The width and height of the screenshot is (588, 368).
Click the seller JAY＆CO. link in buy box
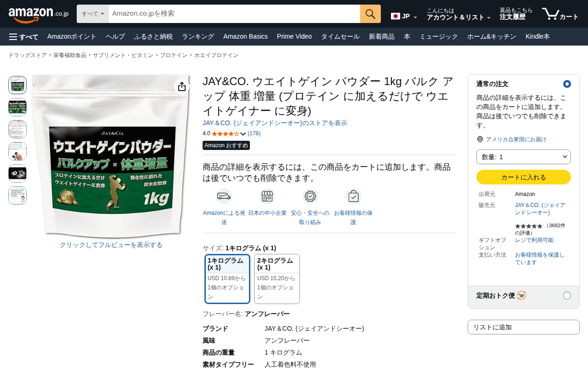(540, 209)
